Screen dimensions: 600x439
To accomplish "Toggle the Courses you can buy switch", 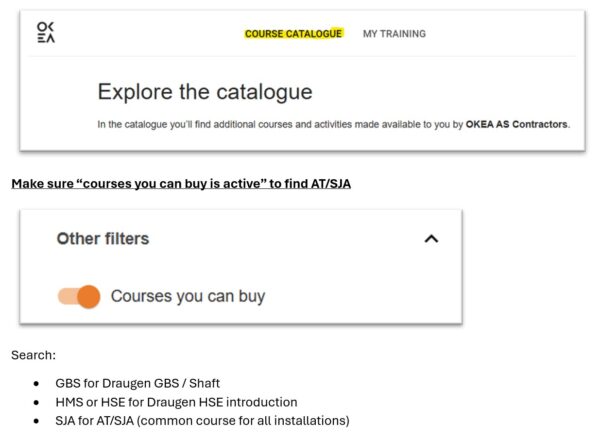I will coord(81,296).
